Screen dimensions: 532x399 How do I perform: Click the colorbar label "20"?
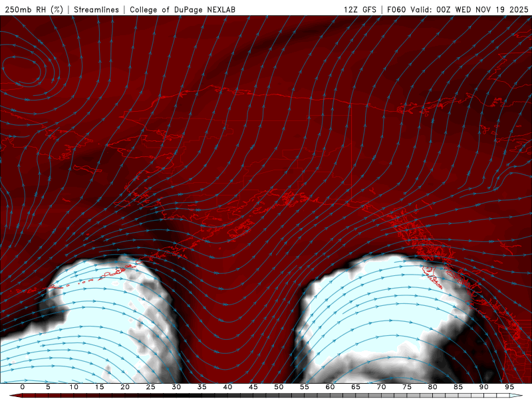125,387
